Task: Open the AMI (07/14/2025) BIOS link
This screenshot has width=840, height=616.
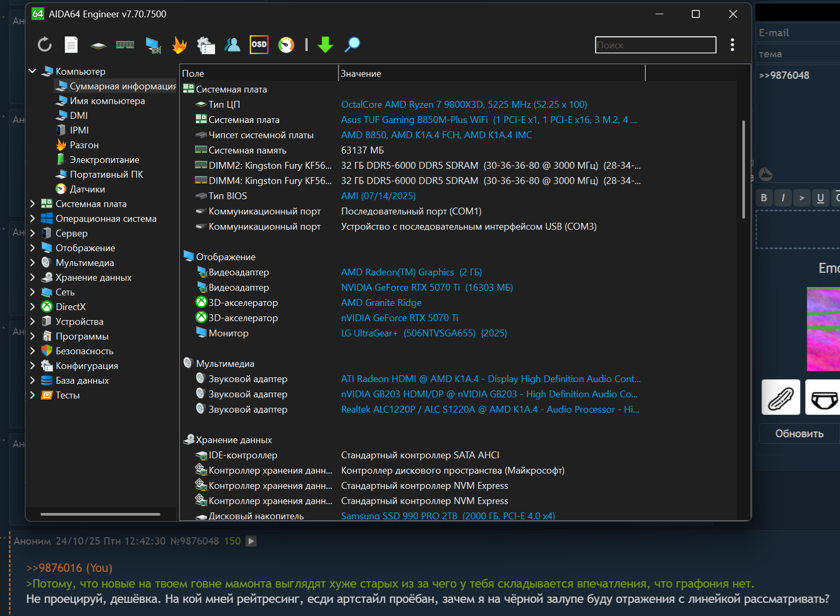Action: coord(378,196)
